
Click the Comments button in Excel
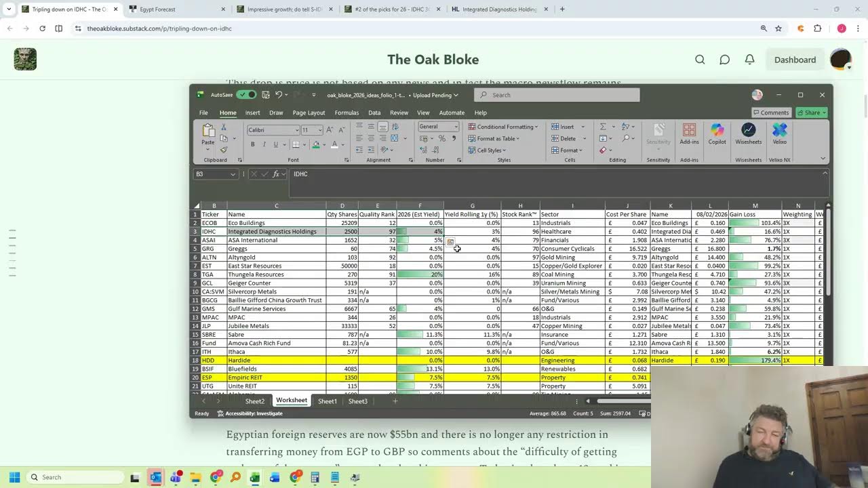(771, 113)
